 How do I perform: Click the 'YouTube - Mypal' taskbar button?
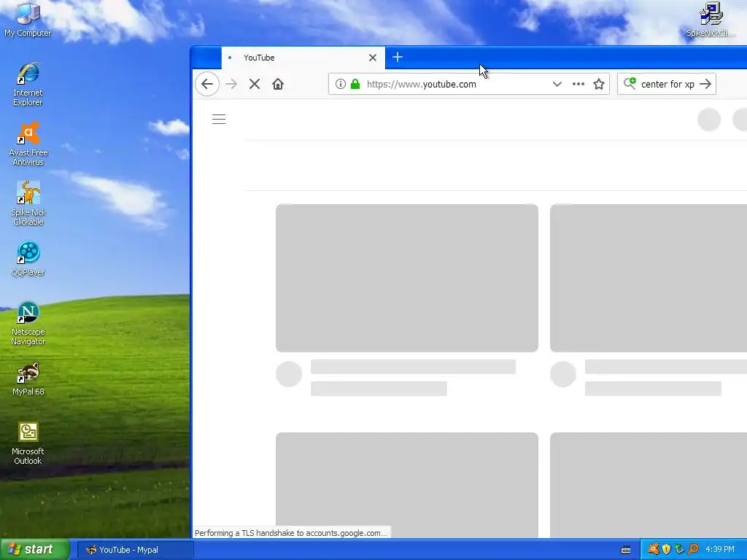[135, 550]
